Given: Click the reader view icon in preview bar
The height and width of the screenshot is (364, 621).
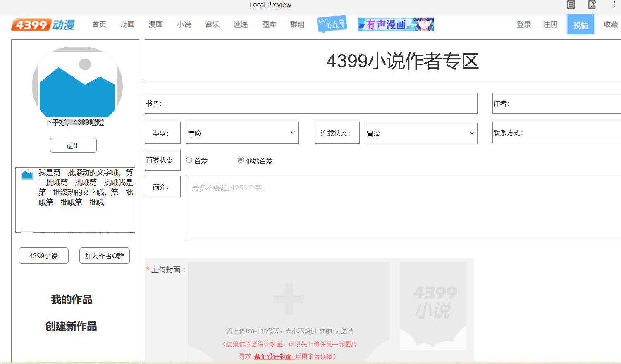Looking at the screenshot, I should click(x=571, y=5).
